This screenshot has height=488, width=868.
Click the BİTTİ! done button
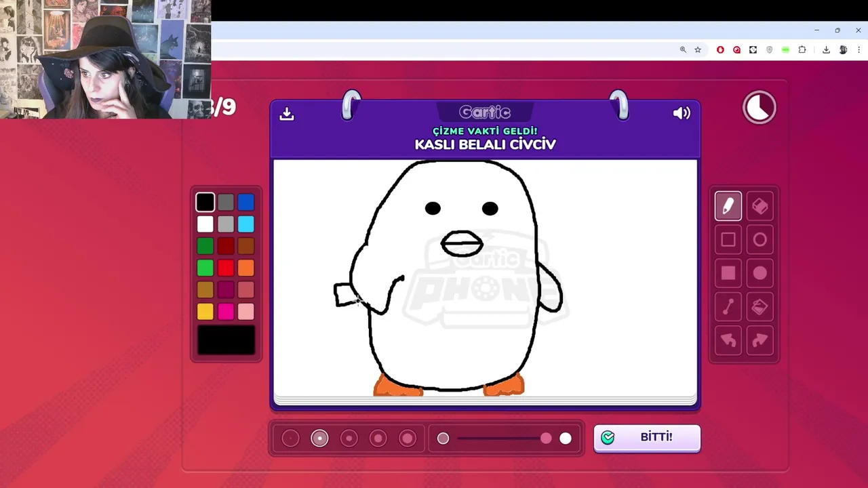tap(647, 438)
